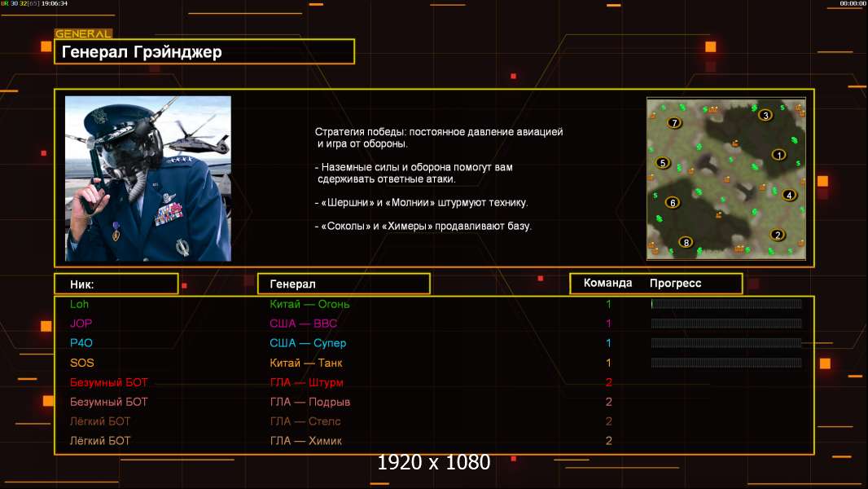
Task: Click team number 1 in the Loh row
Action: [x=608, y=304]
